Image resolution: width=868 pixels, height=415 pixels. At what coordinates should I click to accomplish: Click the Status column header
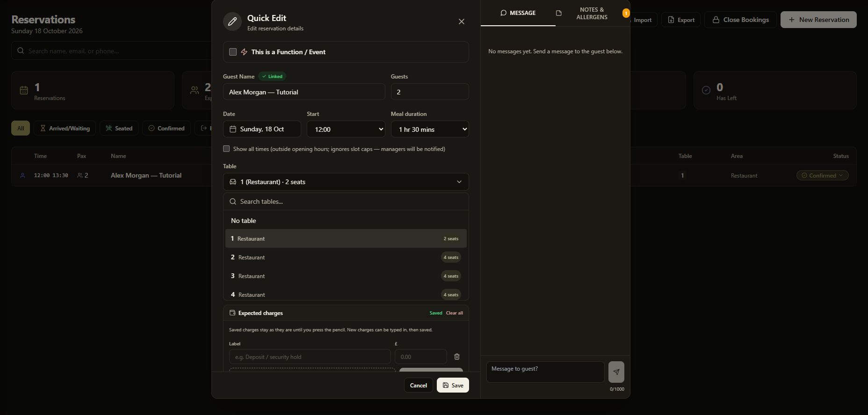(841, 156)
